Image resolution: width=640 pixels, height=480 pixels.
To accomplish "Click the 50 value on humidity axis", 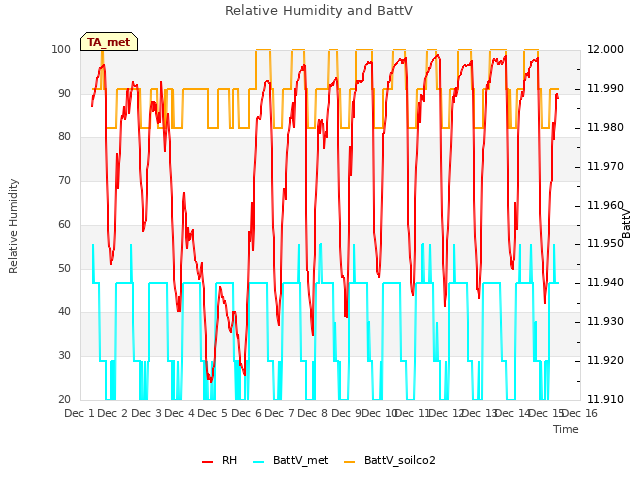I will (x=64, y=269).
